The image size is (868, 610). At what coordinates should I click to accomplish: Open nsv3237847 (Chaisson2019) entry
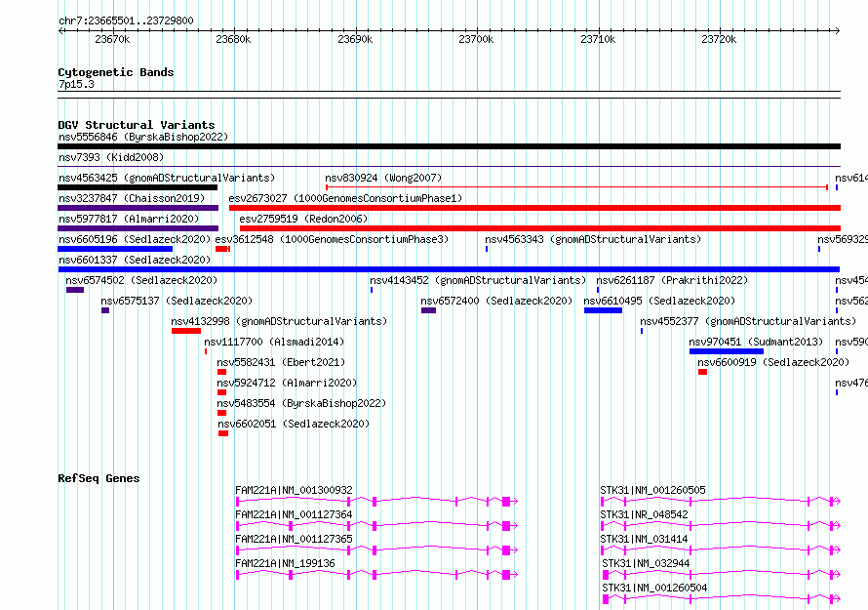132,198
